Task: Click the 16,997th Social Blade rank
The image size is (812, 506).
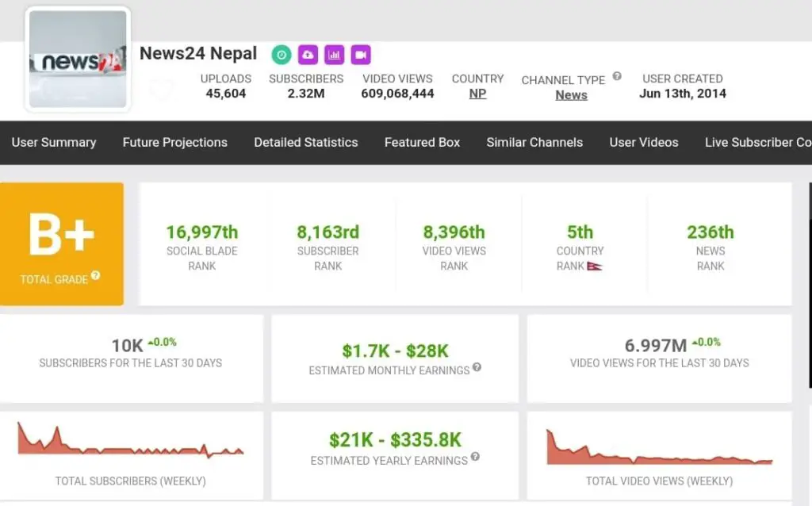Action: click(x=202, y=232)
